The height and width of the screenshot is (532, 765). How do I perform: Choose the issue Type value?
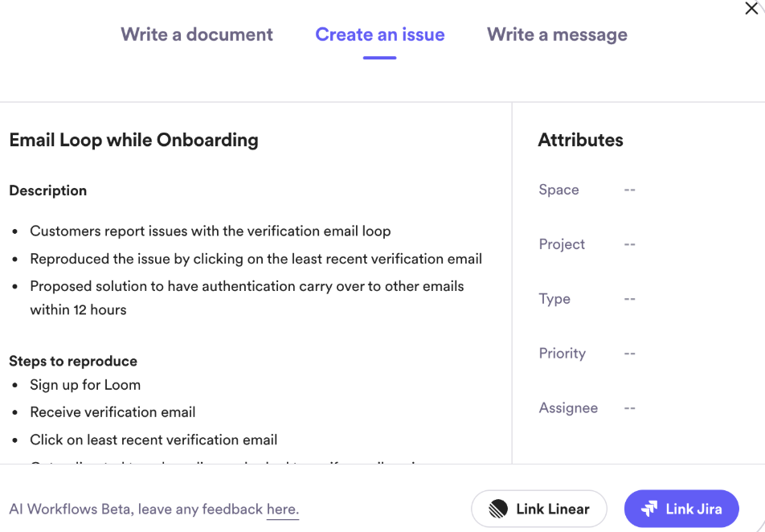pyautogui.click(x=629, y=299)
